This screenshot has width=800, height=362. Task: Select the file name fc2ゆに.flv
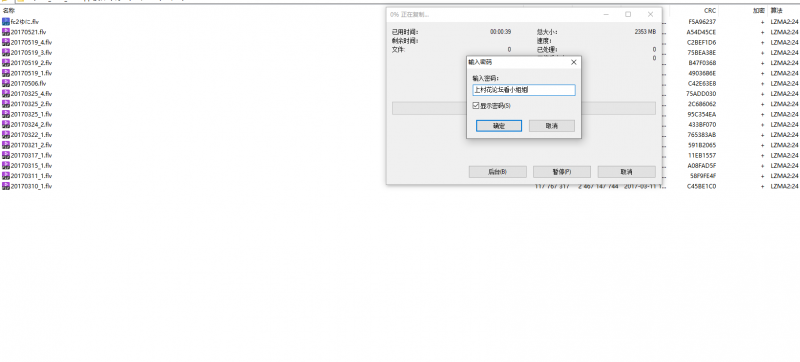25,22
